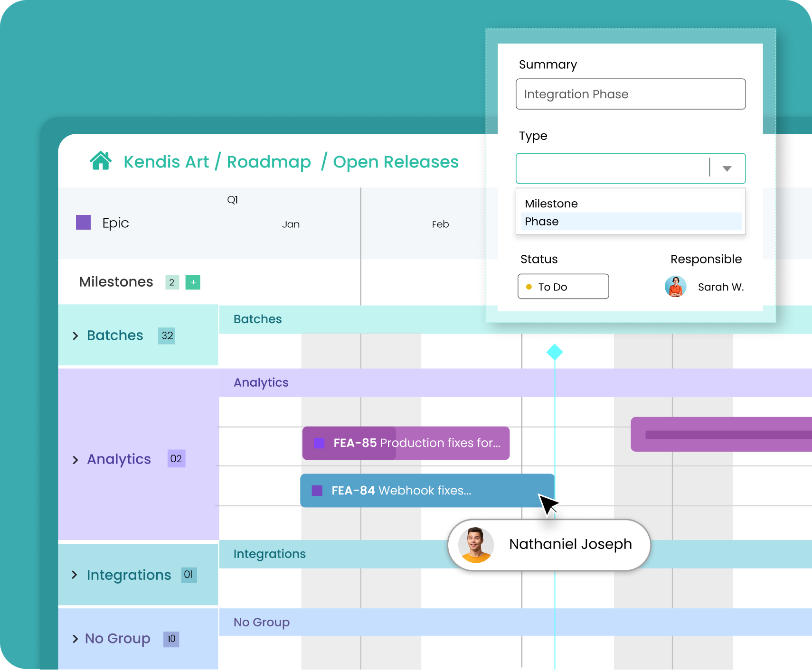Click the Jan month header
The image size is (812, 670).
click(291, 224)
